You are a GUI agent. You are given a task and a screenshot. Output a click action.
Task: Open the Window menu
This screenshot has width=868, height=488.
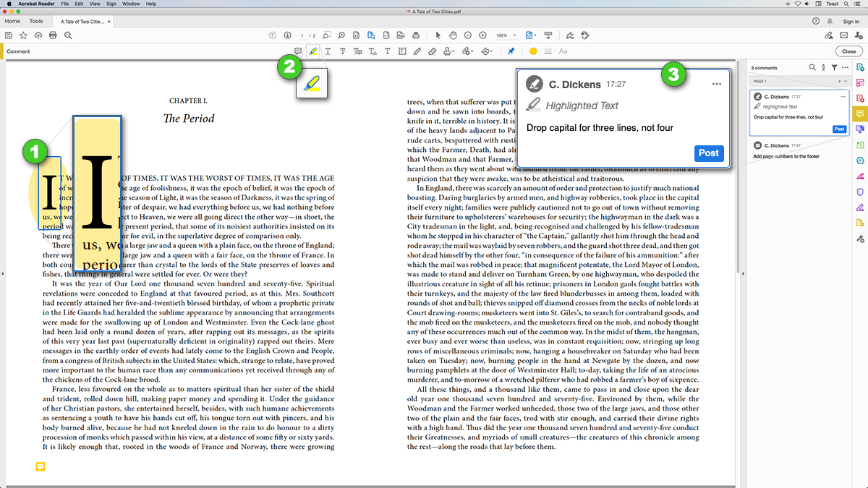pyautogui.click(x=131, y=4)
